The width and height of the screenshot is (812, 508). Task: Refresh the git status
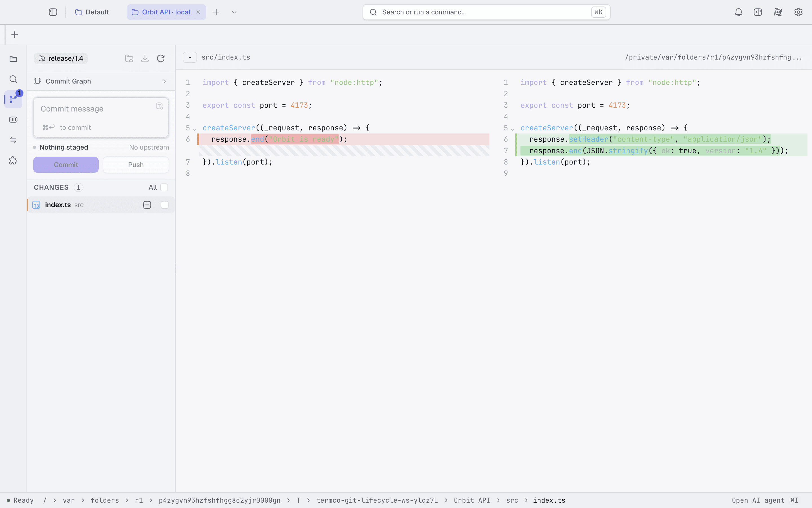pos(161,58)
